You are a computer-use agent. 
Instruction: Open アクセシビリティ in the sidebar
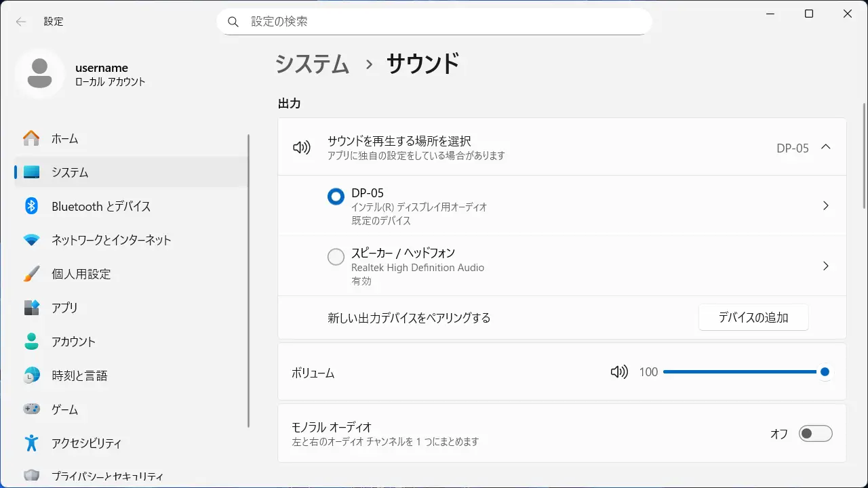click(x=86, y=443)
